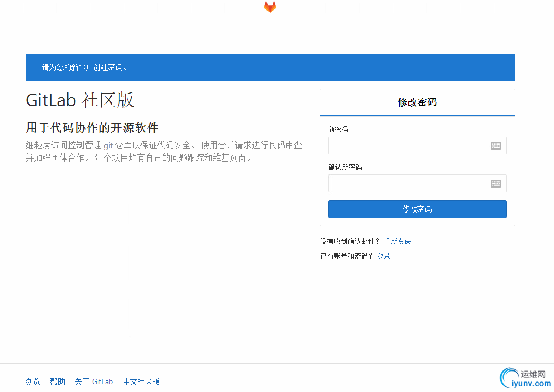Click the 用于代码协作的开源软件 subheading
This screenshot has width=554, height=392.
click(92, 128)
